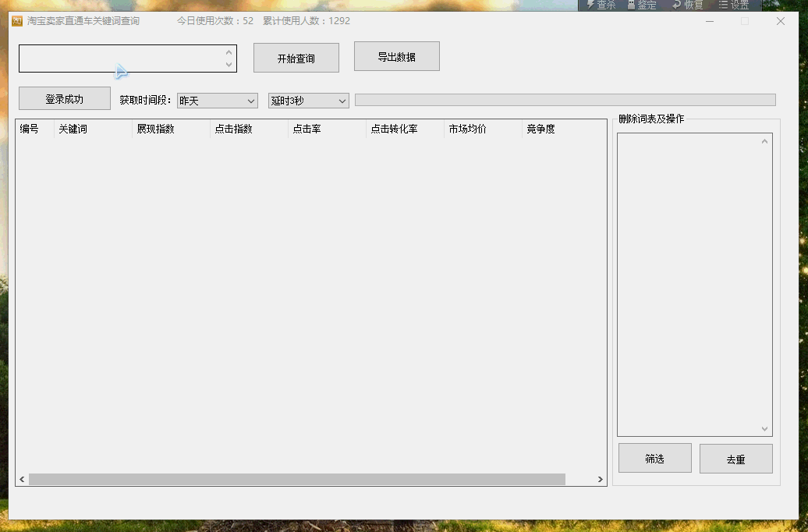Viewport: 808px width, 532px height.
Task: Click the 鉴定 USB icon
Action: coord(631,5)
